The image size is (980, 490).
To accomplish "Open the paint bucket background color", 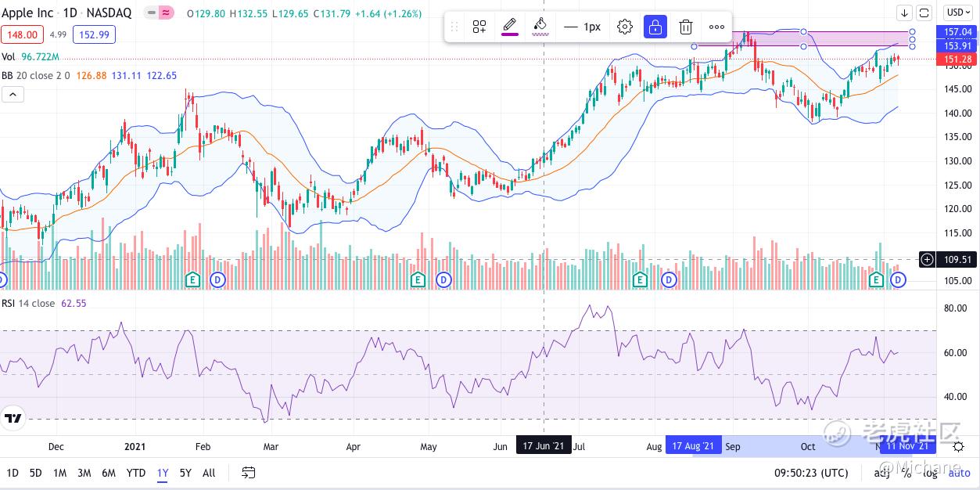I will click(x=540, y=27).
